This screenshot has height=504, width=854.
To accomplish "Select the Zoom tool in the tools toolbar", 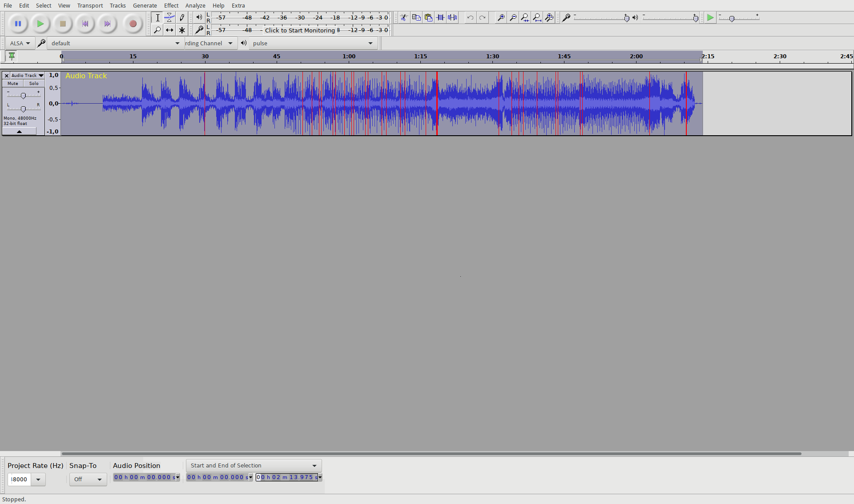I will click(157, 30).
